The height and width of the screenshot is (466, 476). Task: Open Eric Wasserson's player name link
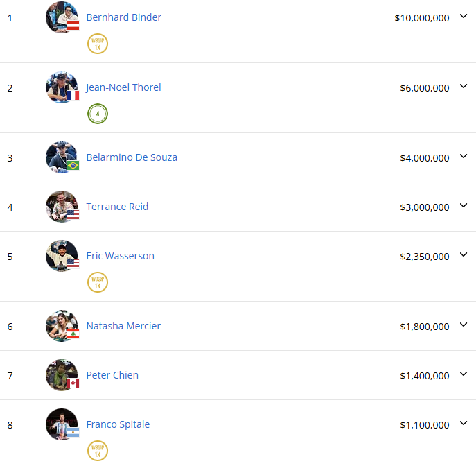tap(120, 256)
